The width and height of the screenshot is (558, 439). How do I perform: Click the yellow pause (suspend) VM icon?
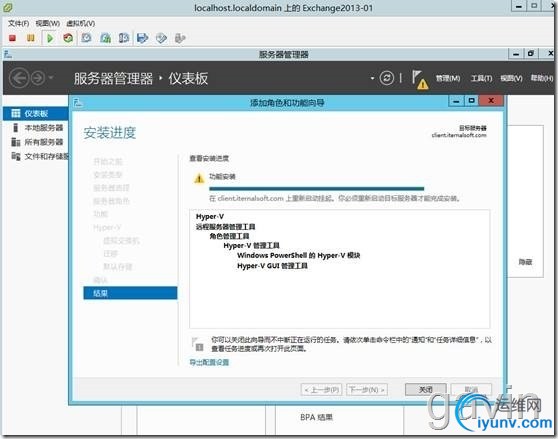tap(31, 38)
